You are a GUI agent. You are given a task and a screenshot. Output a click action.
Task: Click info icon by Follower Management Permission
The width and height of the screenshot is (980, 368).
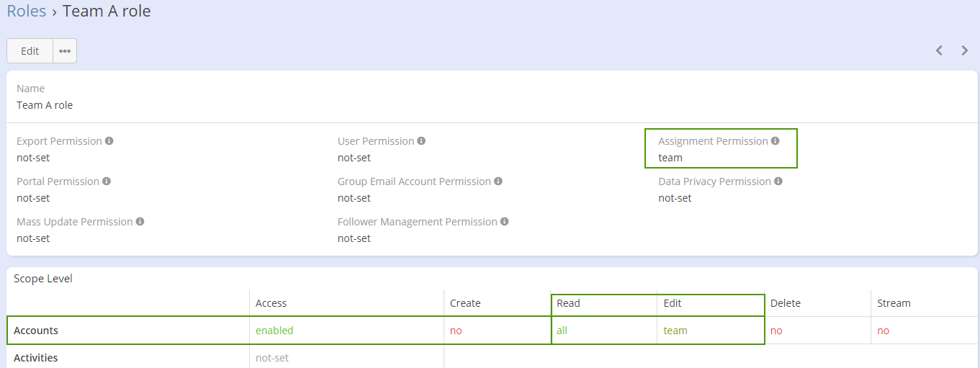505,222
